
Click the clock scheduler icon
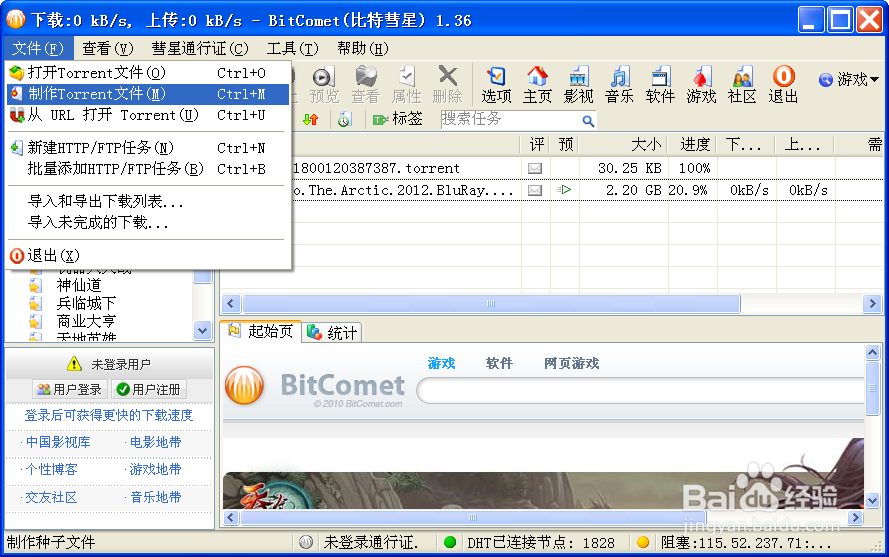tap(344, 120)
